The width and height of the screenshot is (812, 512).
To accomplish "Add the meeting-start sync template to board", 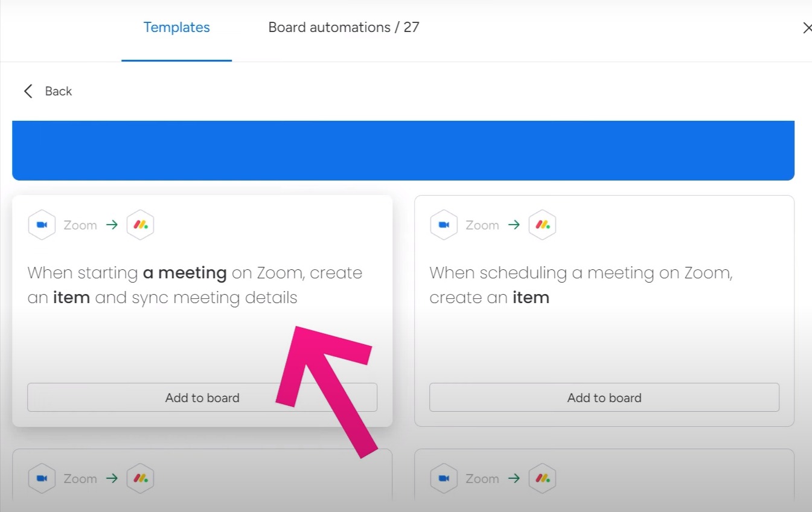I will click(x=202, y=397).
